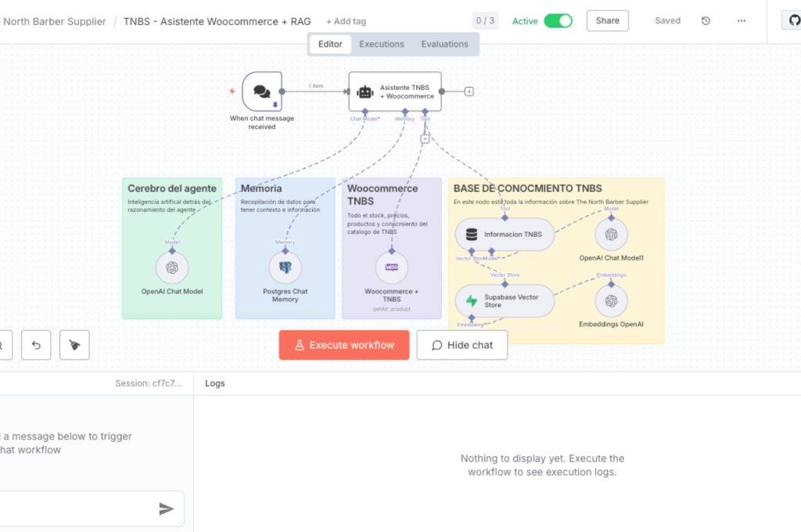
Task: Click the Share button
Action: (x=607, y=21)
